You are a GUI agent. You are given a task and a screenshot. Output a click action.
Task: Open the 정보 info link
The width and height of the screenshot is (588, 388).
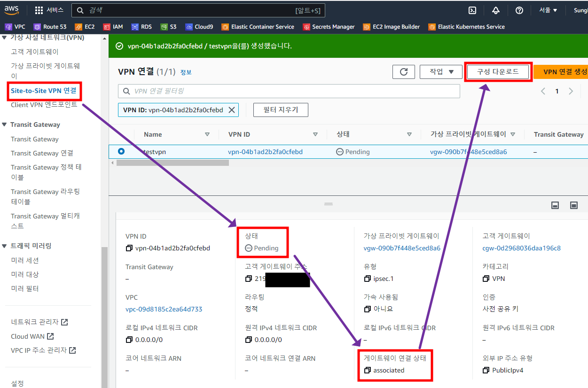186,72
